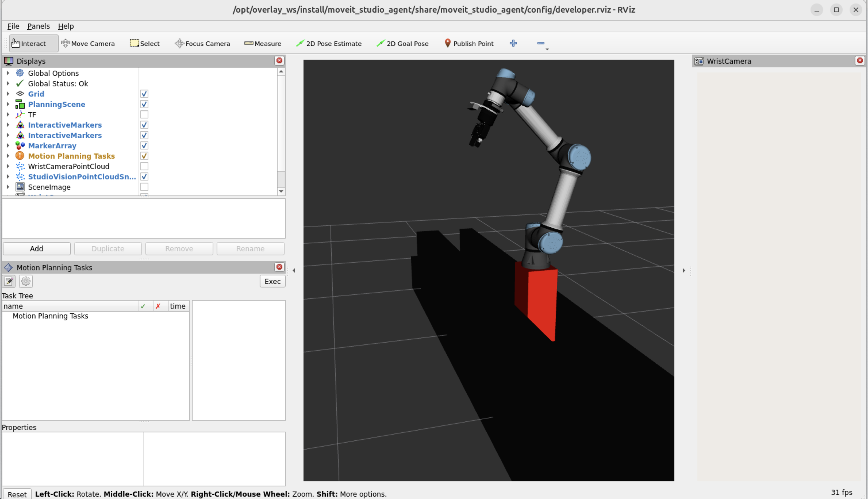Click the Add display button
The width and height of the screenshot is (868, 499).
[37, 249]
